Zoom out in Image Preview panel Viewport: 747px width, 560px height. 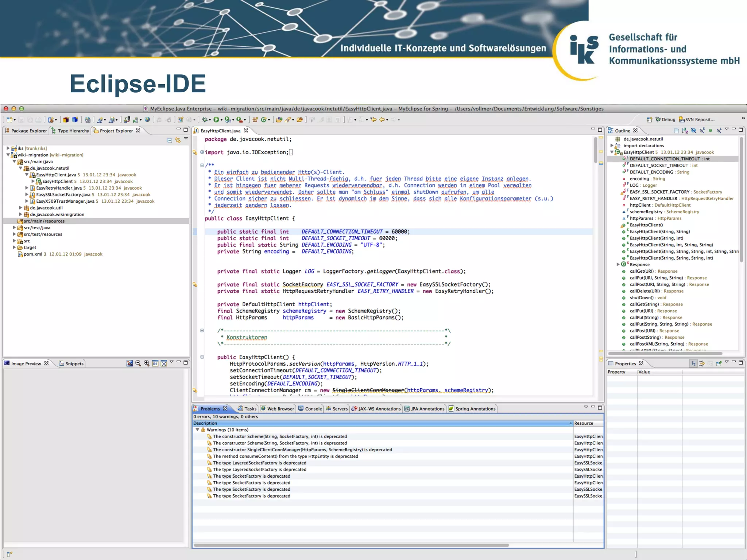[x=138, y=363]
